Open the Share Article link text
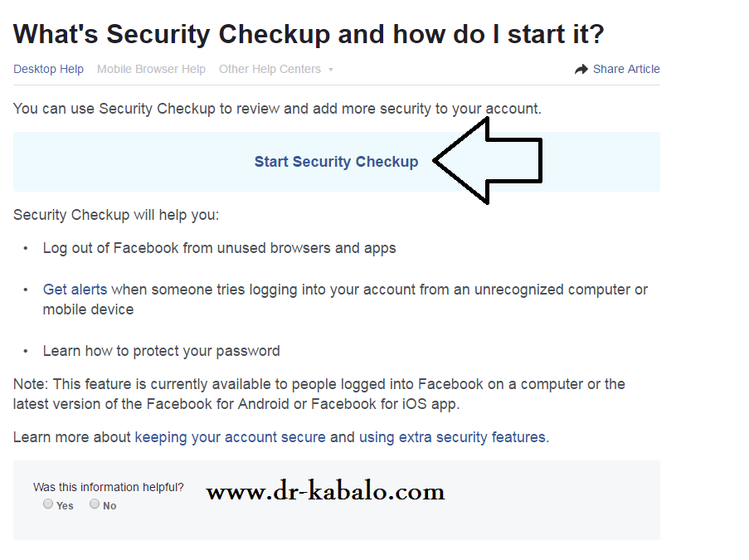 [x=626, y=70]
